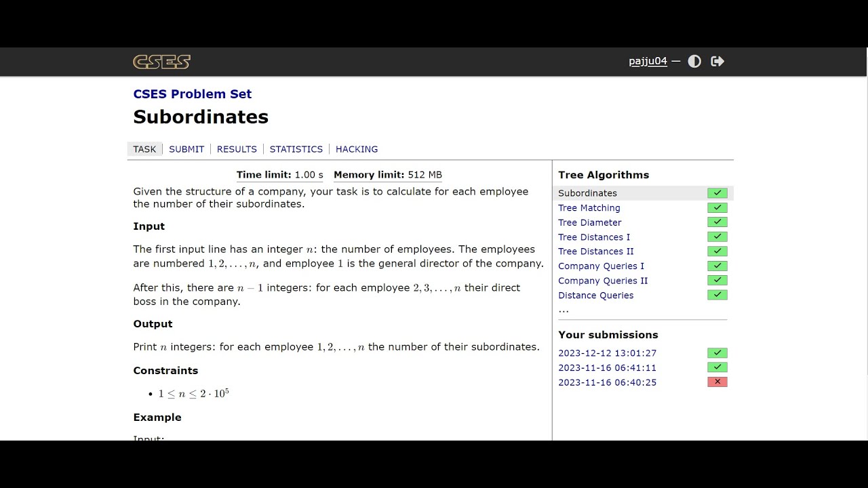This screenshot has height=488, width=868.
Task: Click the Your submissions heading
Action: click(608, 335)
